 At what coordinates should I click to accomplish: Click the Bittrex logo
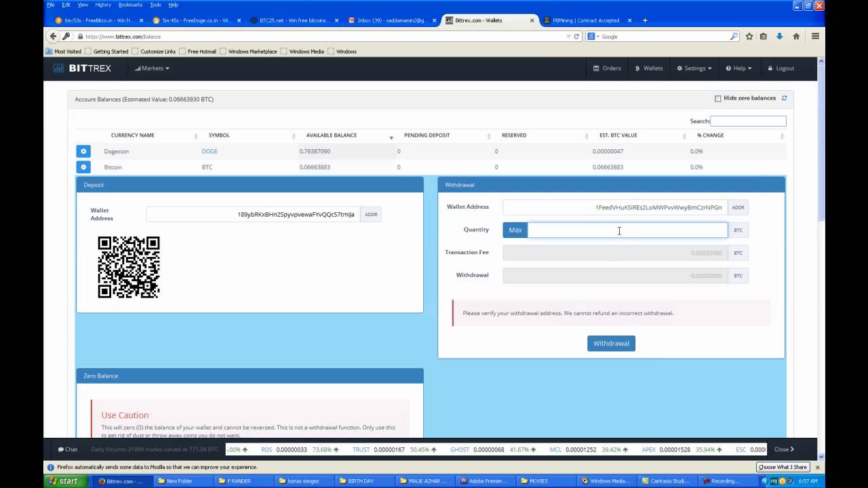click(82, 68)
